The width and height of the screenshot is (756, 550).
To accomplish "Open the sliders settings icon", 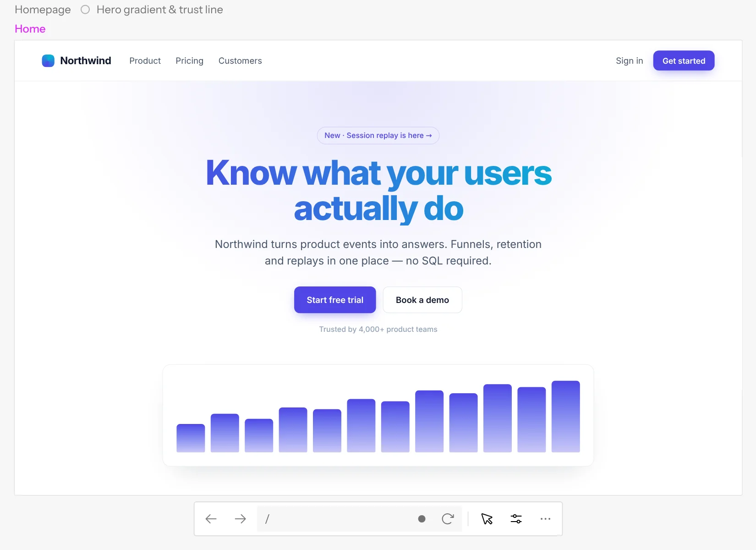I will coord(516,519).
